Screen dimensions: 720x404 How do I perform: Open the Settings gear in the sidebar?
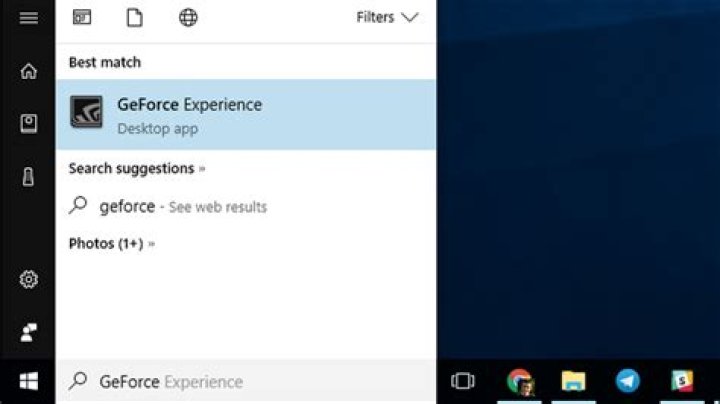pyautogui.click(x=28, y=279)
